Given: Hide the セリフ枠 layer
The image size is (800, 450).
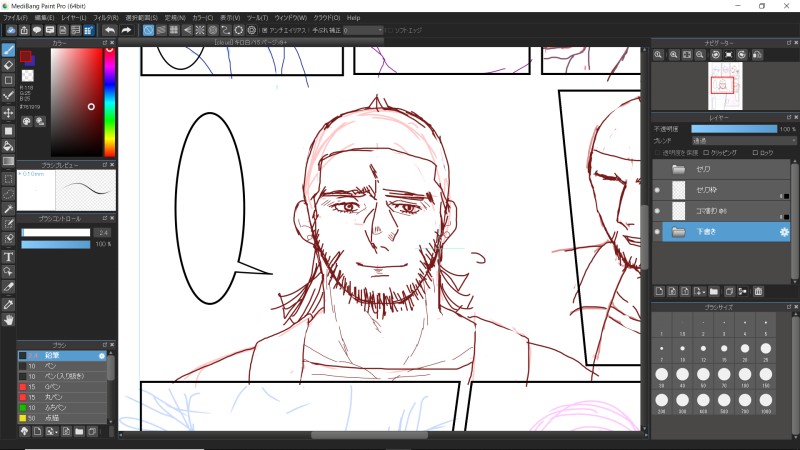Looking at the screenshot, I should click(657, 190).
